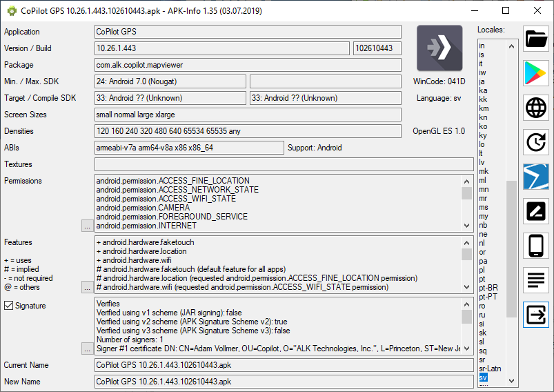
Task: Select '+ android.hardware.wifi' feature line
Action: [x=134, y=260]
